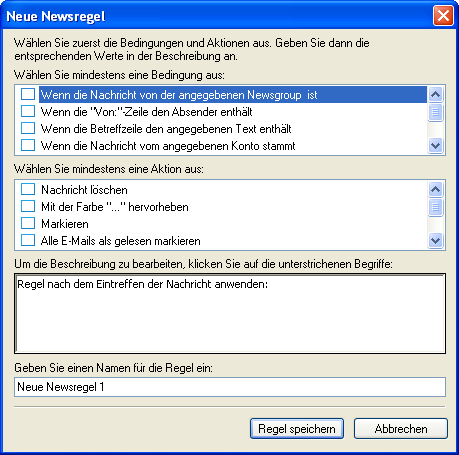Tick 'Mit der Farbe ... hervorheben' checkbox
Image resolution: width=459 pixels, height=455 pixels.
point(28,206)
